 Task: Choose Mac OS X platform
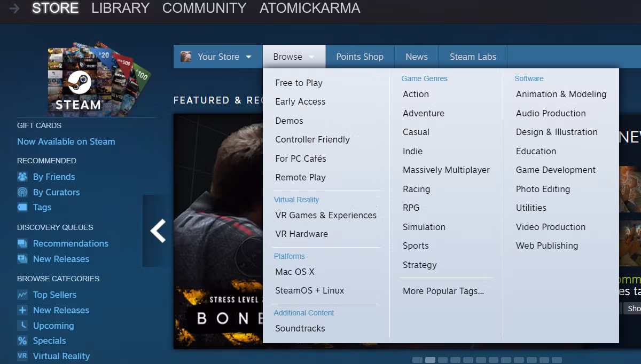(295, 272)
